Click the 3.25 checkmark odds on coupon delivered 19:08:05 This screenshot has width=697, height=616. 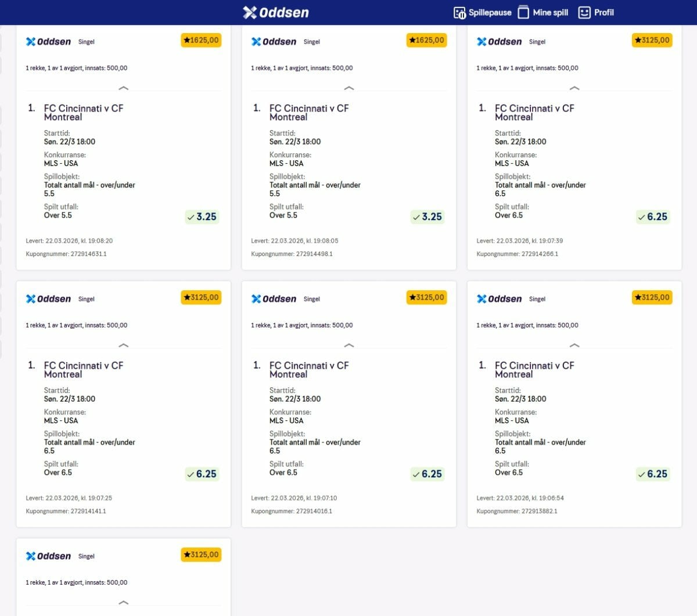pos(427,217)
